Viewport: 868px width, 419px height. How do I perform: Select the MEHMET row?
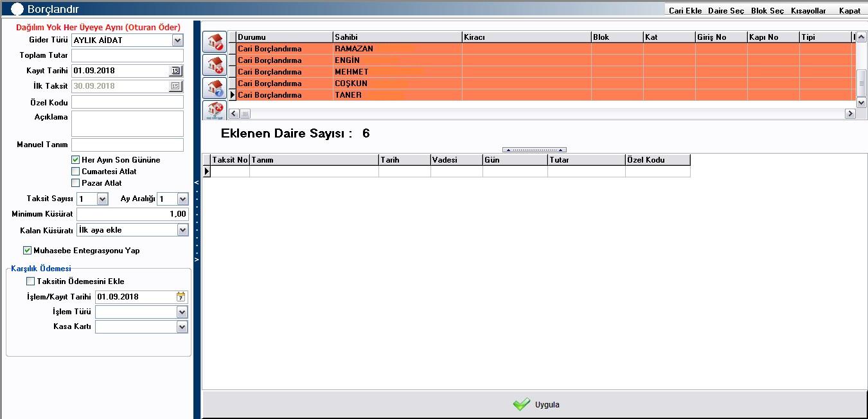[x=543, y=72]
